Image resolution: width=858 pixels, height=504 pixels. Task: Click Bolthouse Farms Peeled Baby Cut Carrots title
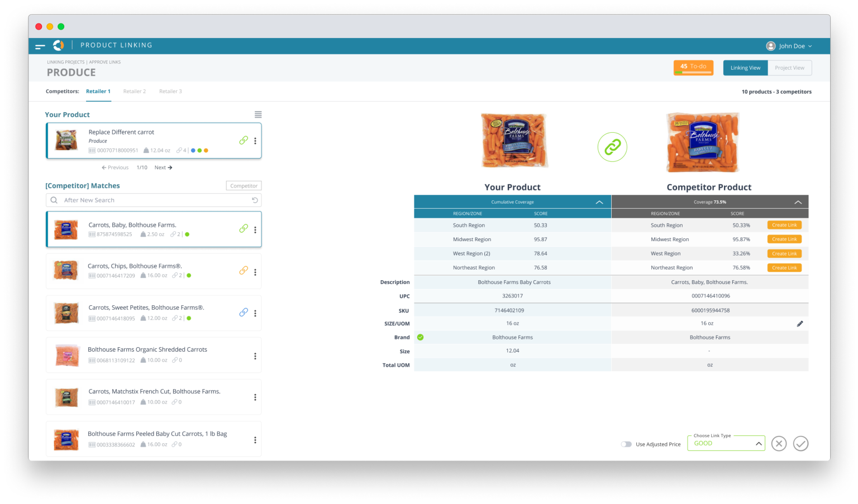(158, 434)
